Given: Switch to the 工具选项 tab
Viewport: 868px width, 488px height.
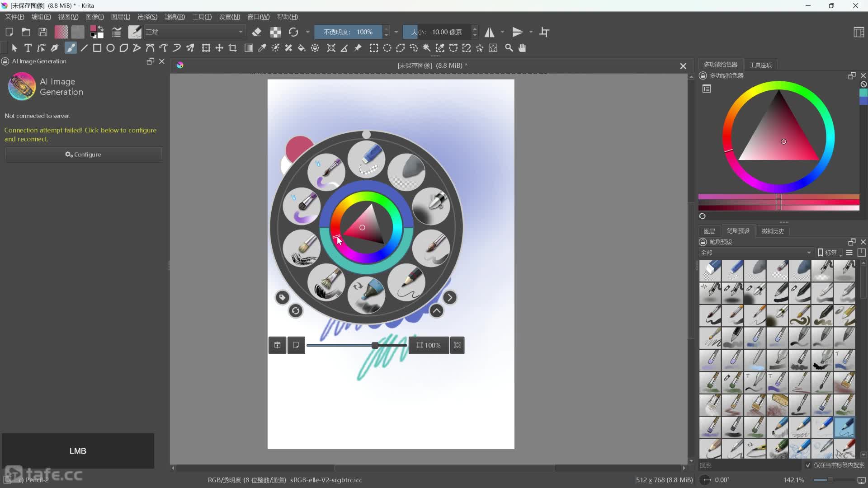Looking at the screenshot, I should click(760, 65).
